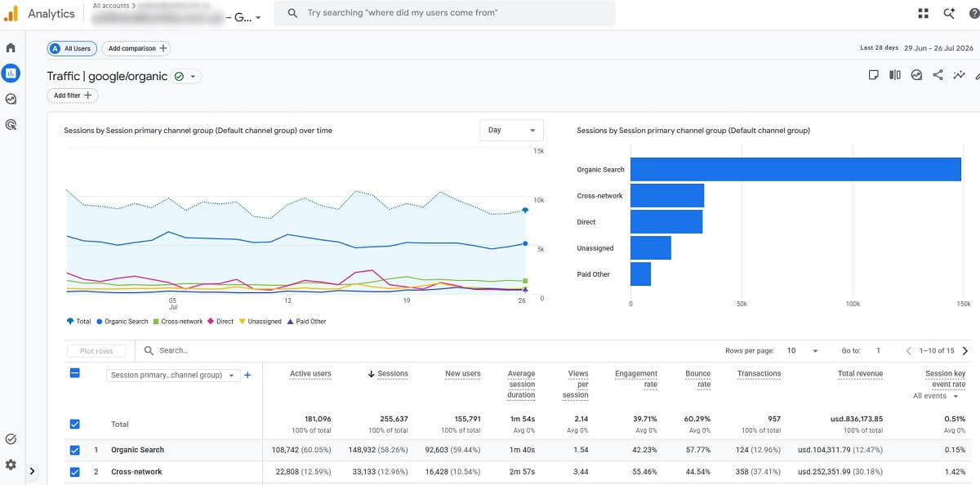This screenshot has width=980, height=485.
Task: Click the Direct bar in the bar chart
Action: [666, 222]
